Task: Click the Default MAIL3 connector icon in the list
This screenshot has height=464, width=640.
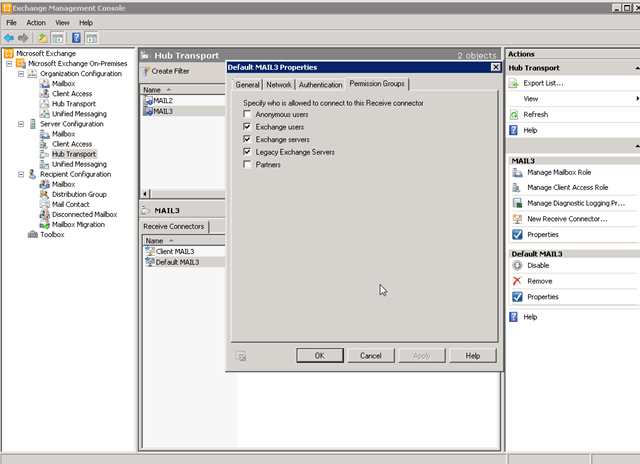Action: 150,262
